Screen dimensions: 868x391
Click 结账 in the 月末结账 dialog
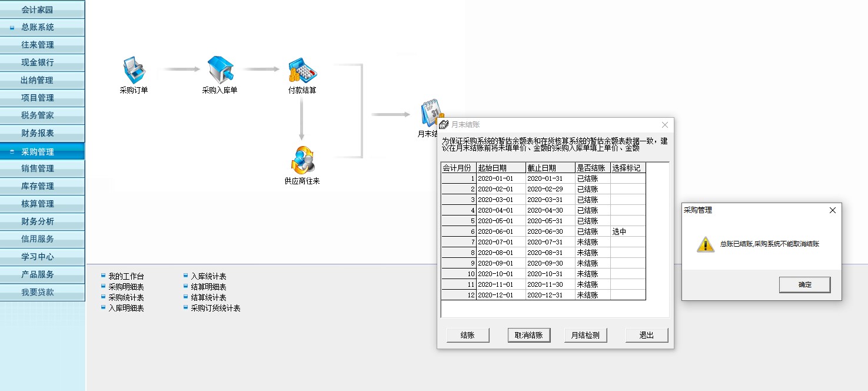tap(468, 335)
